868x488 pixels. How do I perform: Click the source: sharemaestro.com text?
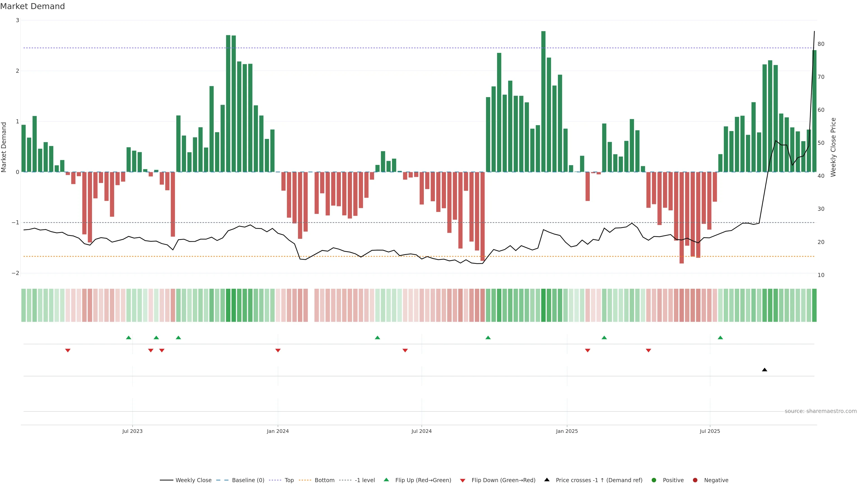[821, 411]
